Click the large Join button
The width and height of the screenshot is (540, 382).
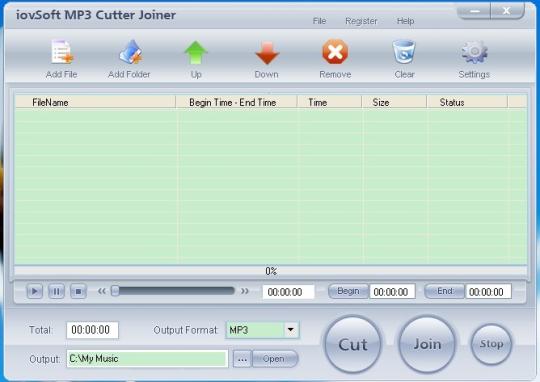pyautogui.click(x=427, y=344)
